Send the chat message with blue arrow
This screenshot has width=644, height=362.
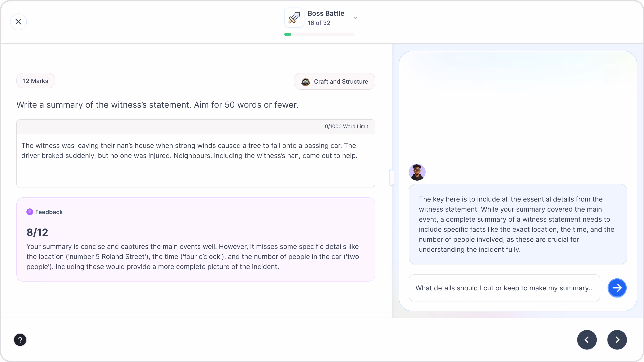point(617,288)
